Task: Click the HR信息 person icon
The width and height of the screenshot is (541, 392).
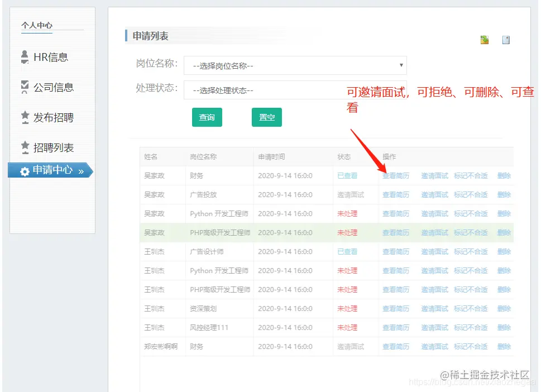Action: point(25,57)
